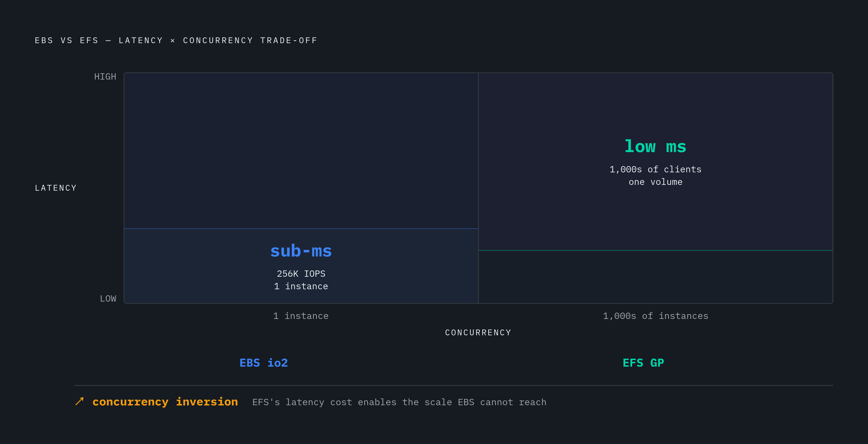Click the 'LATENCY' axis title
Viewport: 868px width, 444px height.
56,188
